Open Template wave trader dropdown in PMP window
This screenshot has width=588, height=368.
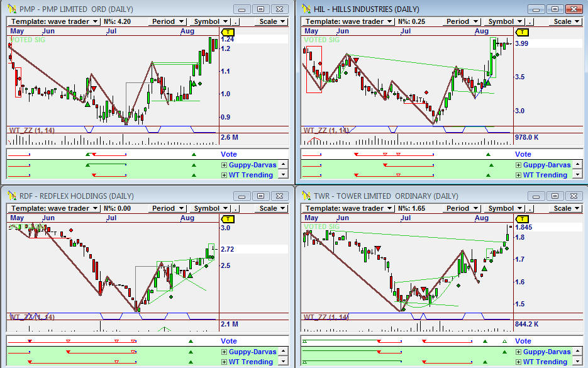54,21
